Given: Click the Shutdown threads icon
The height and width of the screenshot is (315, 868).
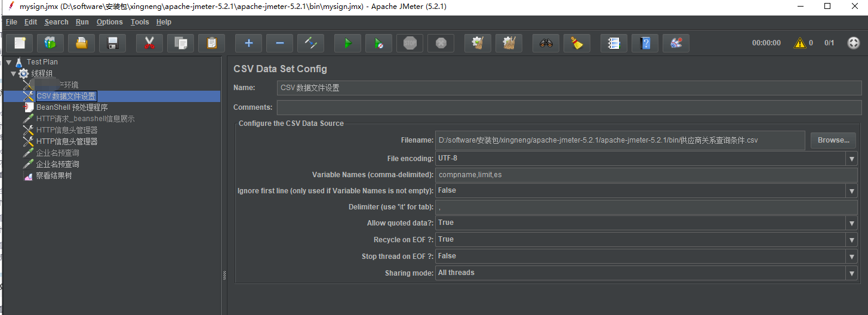Looking at the screenshot, I should coord(441,43).
